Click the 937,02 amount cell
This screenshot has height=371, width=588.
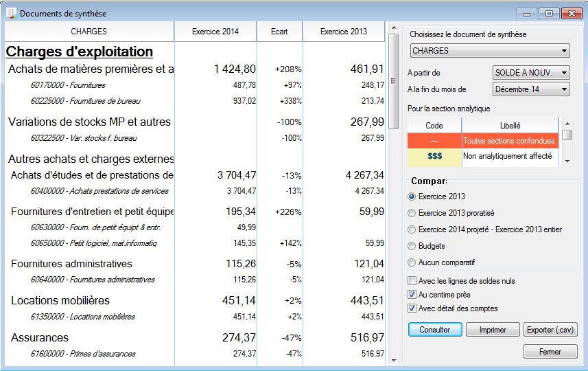pos(244,101)
